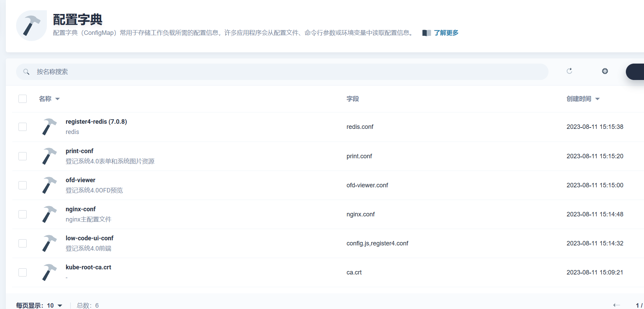Focus the 按名称搜索 search field
This screenshot has height=309, width=644.
pos(282,72)
